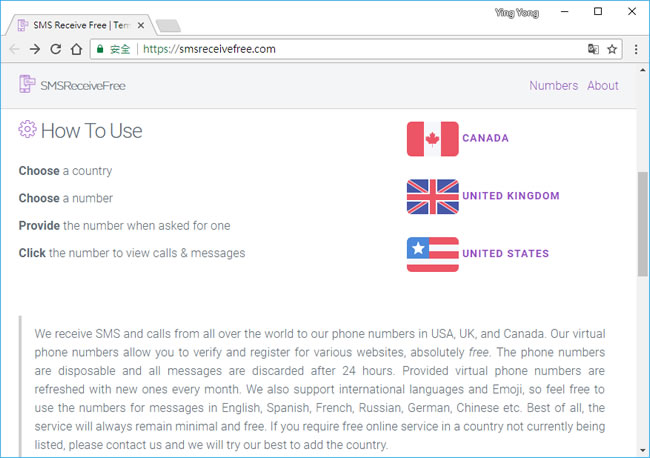Open the CANADA country link
Screen dimensions: 650x458
(485, 138)
